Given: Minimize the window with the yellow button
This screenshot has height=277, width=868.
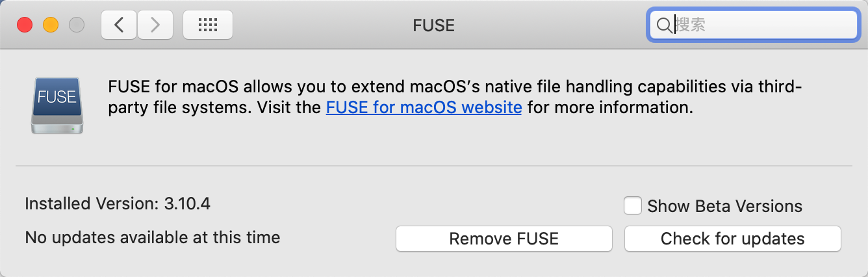Looking at the screenshot, I should tap(51, 25).
